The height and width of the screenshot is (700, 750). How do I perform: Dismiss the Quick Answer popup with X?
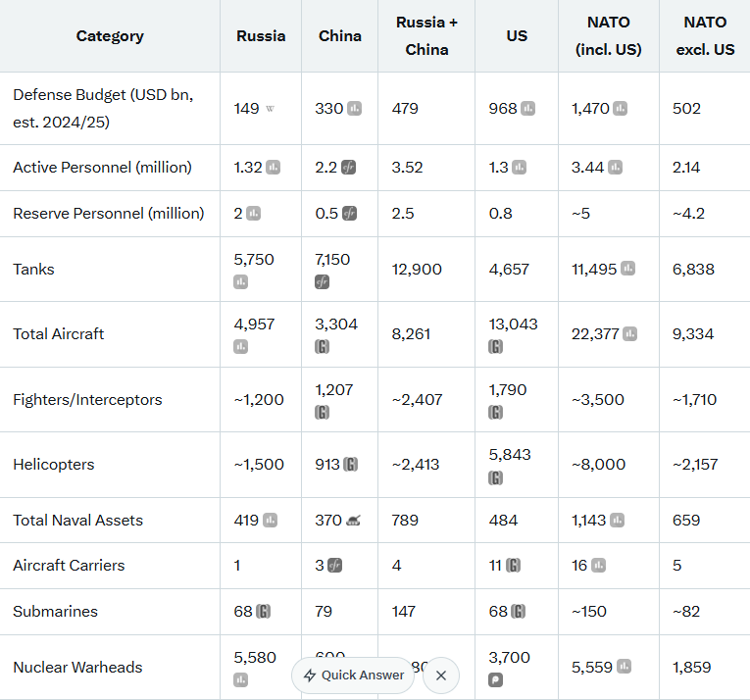[x=441, y=675]
